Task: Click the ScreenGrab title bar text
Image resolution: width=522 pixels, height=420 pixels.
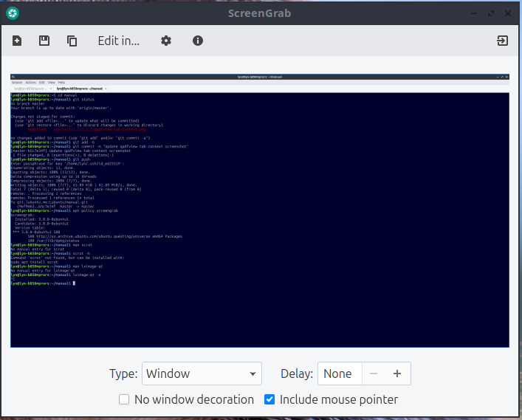Action: [x=261, y=13]
